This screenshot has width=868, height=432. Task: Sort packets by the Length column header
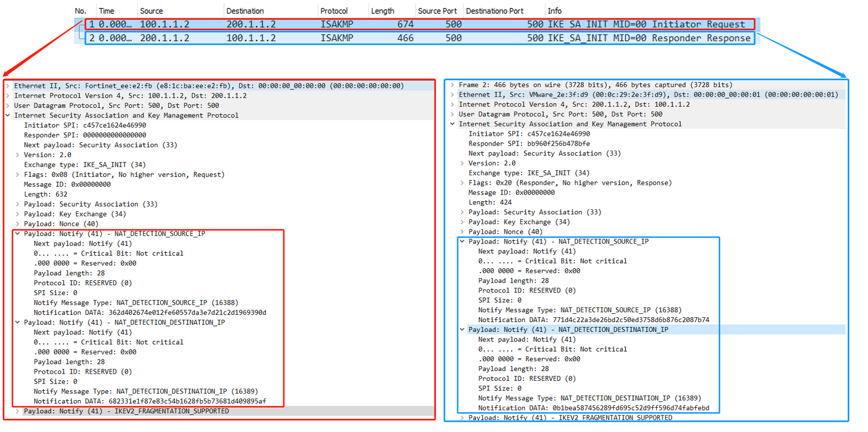(x=382, y=11)
